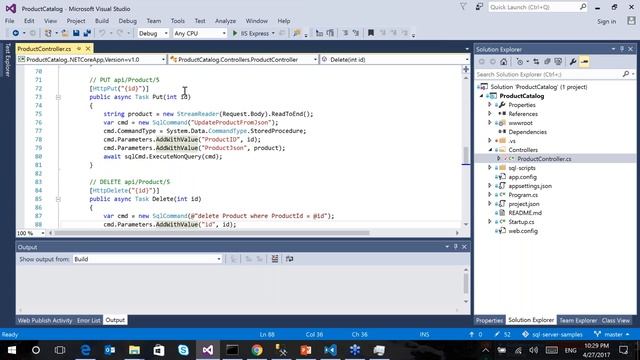Viewport: 640px width, 360px height.
Task: Select ProductController.cs in Solution Explorer
Action: (544, 159)
